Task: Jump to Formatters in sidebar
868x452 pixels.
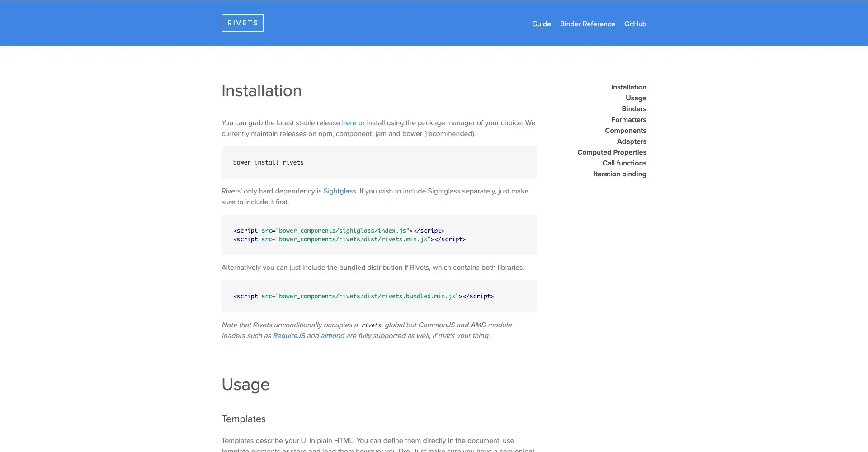Action: (x=628, y=120)
